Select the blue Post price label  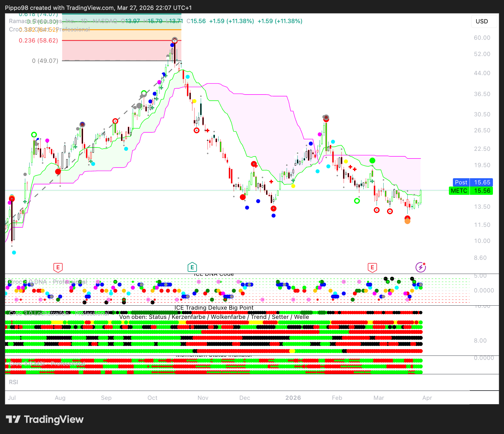[473, 182]
